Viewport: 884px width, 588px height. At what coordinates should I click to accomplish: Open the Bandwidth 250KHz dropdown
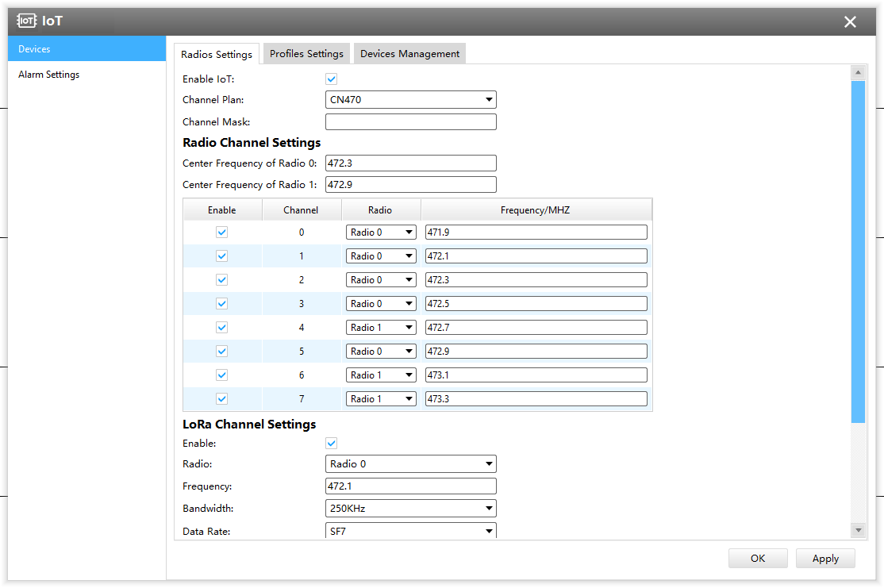pos(411,509)
